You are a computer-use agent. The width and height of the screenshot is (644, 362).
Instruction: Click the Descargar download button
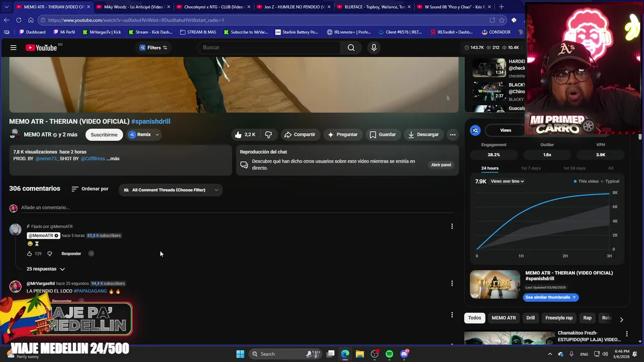(423, 135)
